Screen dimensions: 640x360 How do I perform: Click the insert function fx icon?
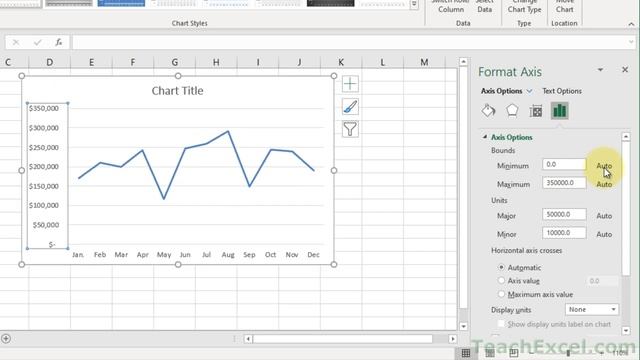(x=58, y=42)
